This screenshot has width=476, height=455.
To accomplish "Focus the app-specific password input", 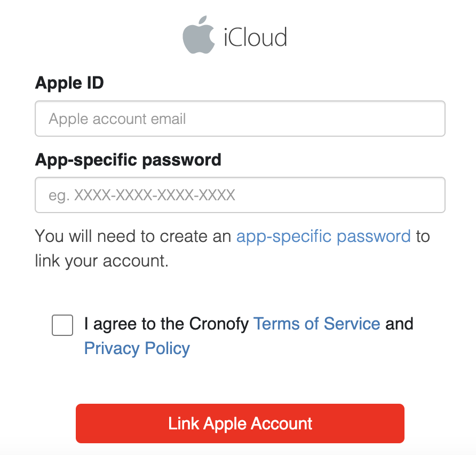I will (240, 195).
